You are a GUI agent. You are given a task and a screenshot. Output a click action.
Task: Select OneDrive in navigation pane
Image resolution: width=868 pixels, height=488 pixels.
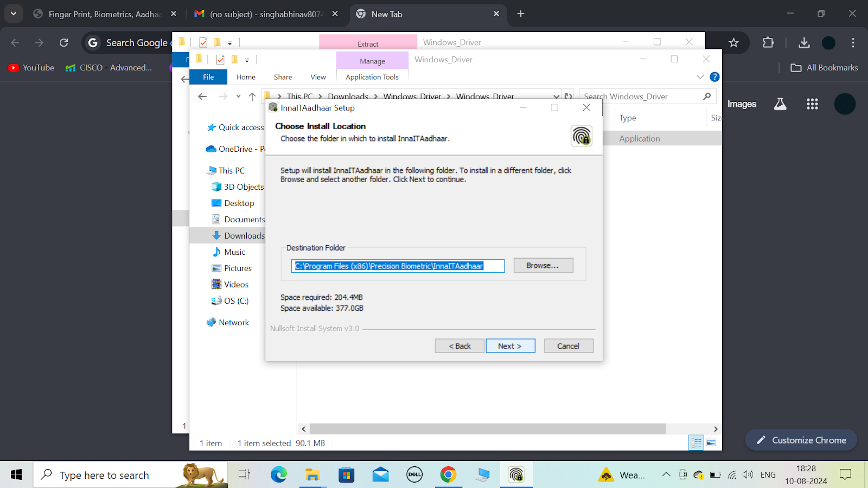point(235,149)
